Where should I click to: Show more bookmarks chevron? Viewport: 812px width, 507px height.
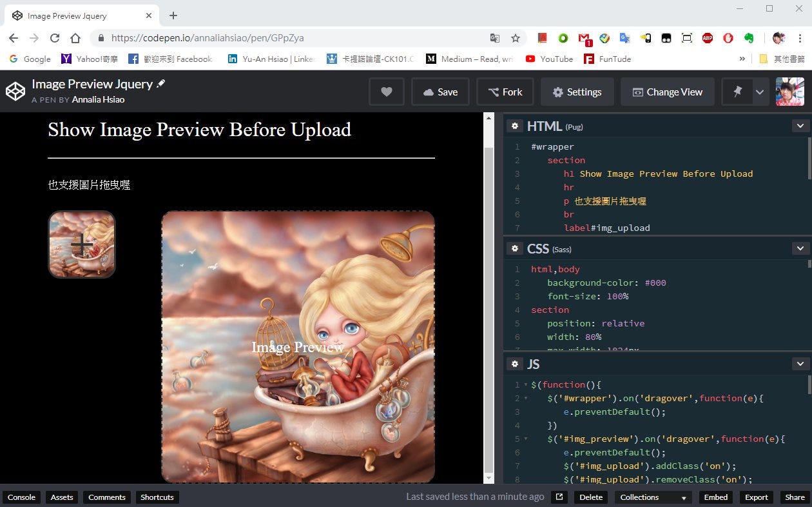(742, 59)
